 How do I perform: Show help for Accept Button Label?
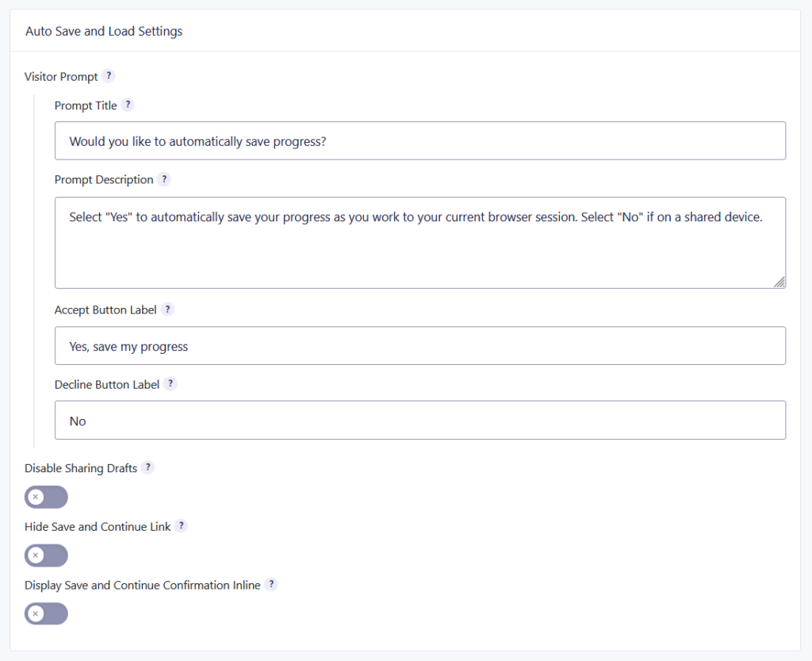coord(167,309)
